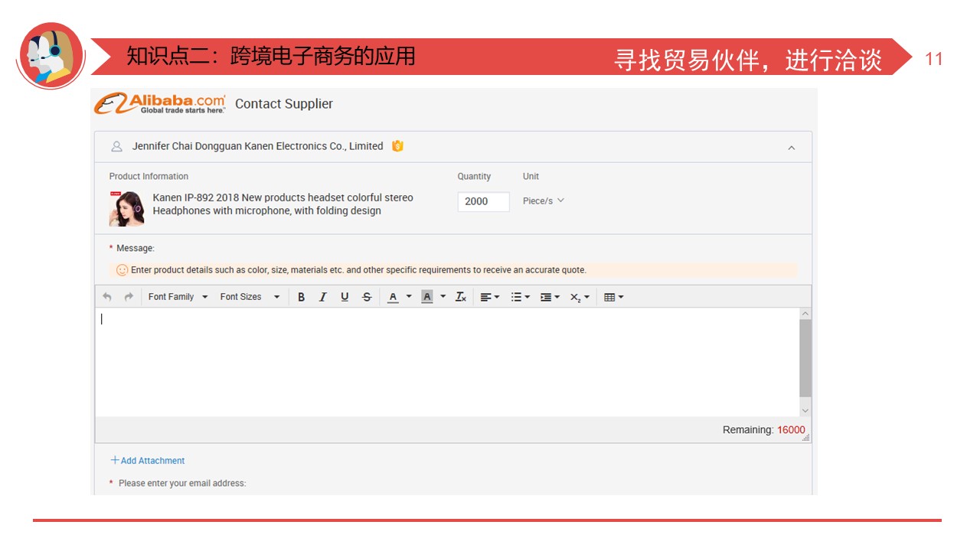Screen dimensions: 980x551
Task: Click the message editor scrollbar up arrow
Action: [805, 314]
